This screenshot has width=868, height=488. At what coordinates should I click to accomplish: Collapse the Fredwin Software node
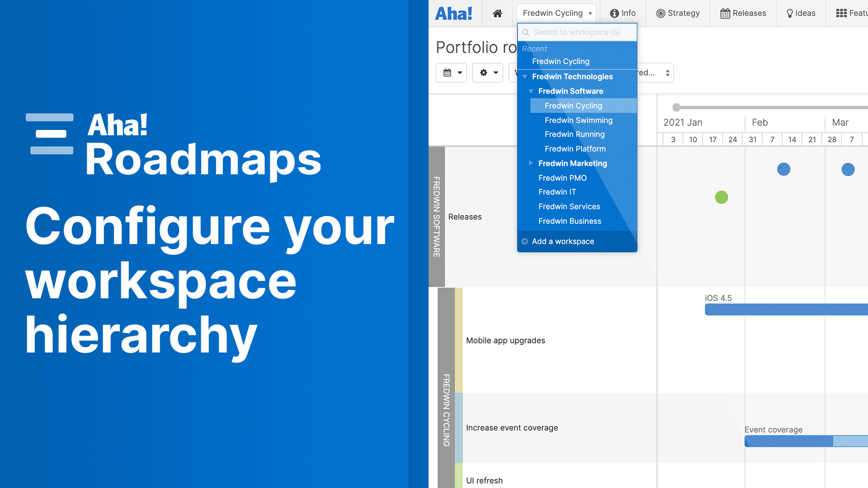[x=531, y=91]
